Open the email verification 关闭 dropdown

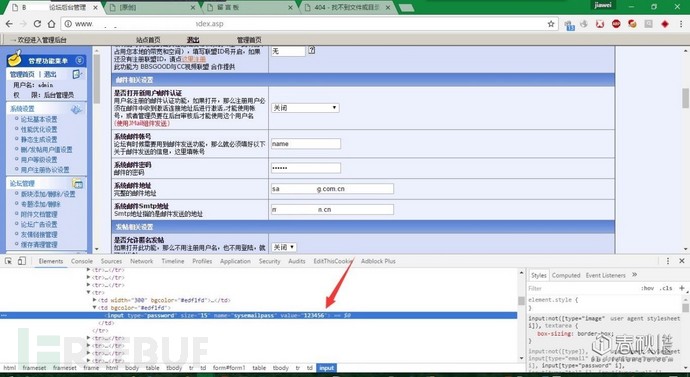click(x=305, y=107)
